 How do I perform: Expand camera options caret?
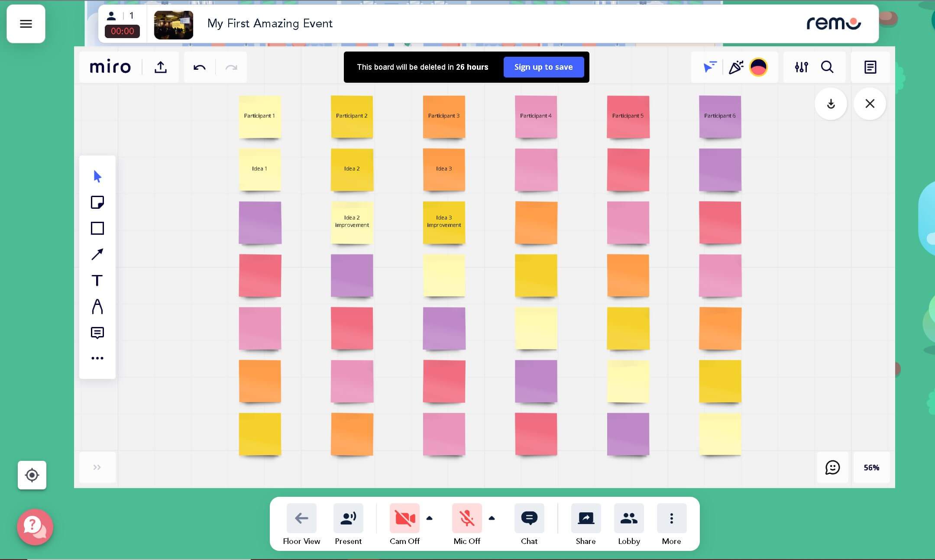[429, 518]
